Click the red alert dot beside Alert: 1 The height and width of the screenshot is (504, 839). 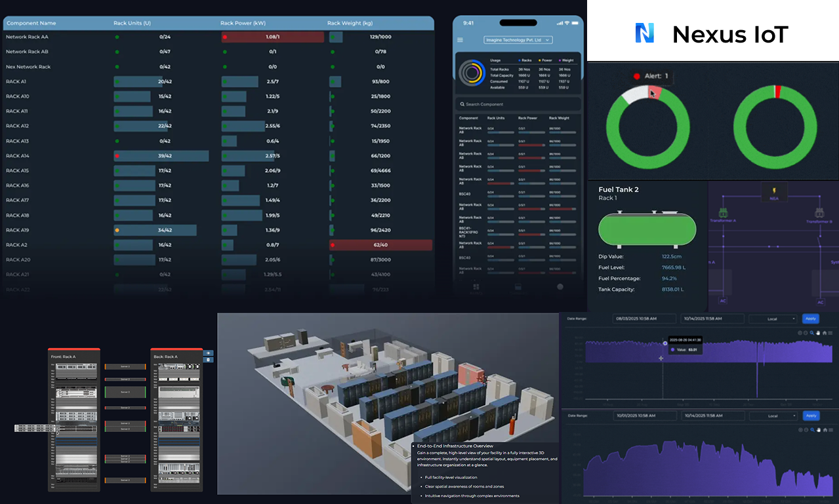pos(636,76)
